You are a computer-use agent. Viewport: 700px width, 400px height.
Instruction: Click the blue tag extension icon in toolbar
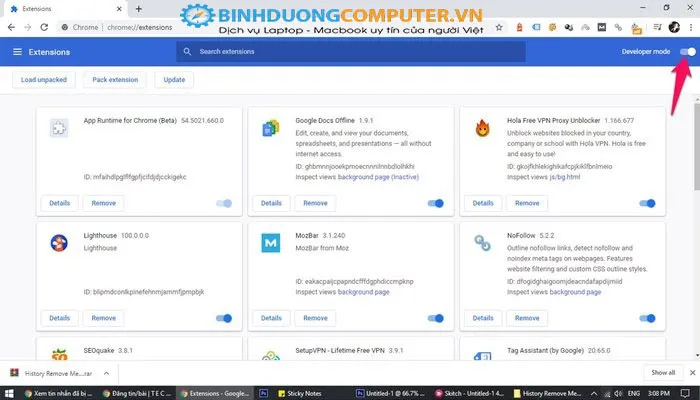(x=536, y=27)
